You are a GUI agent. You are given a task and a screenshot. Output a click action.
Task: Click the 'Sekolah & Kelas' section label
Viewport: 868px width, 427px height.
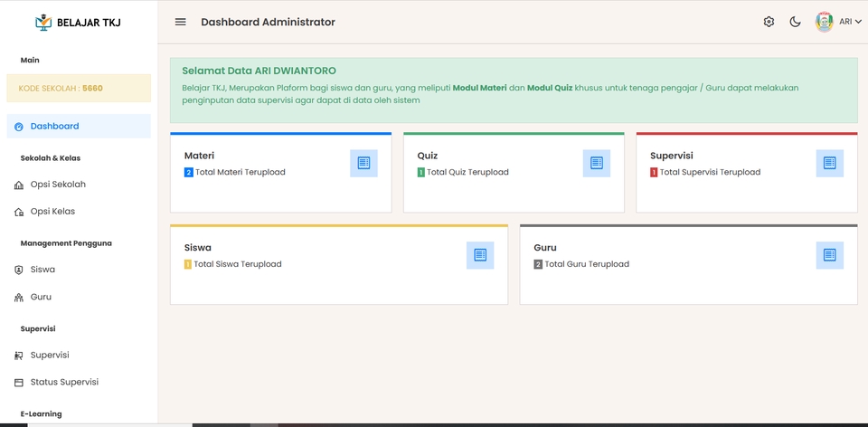coord(51,157)
